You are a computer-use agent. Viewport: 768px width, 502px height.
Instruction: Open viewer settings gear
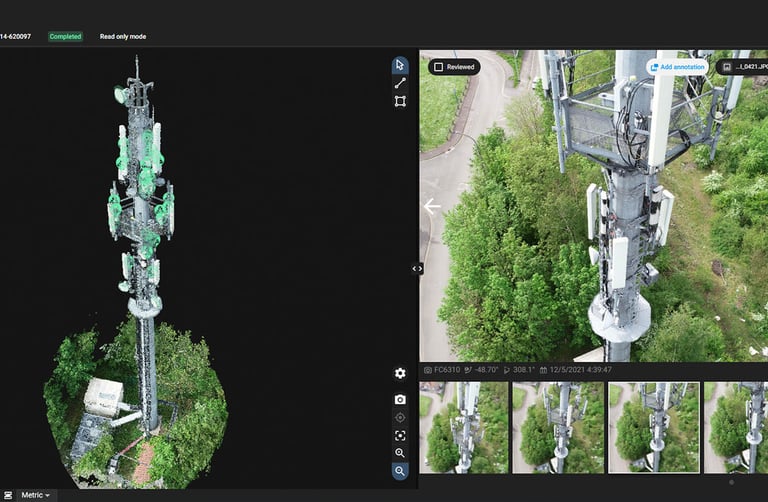(x=400, y=373)
